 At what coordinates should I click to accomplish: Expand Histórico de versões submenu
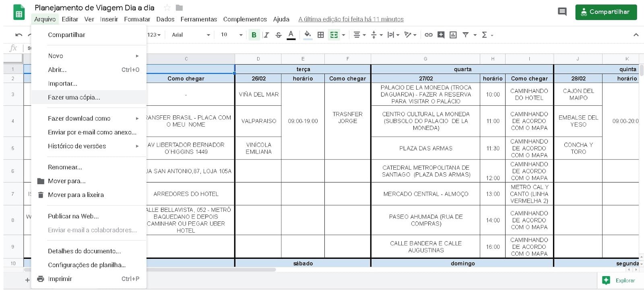(x=89, y=146)
